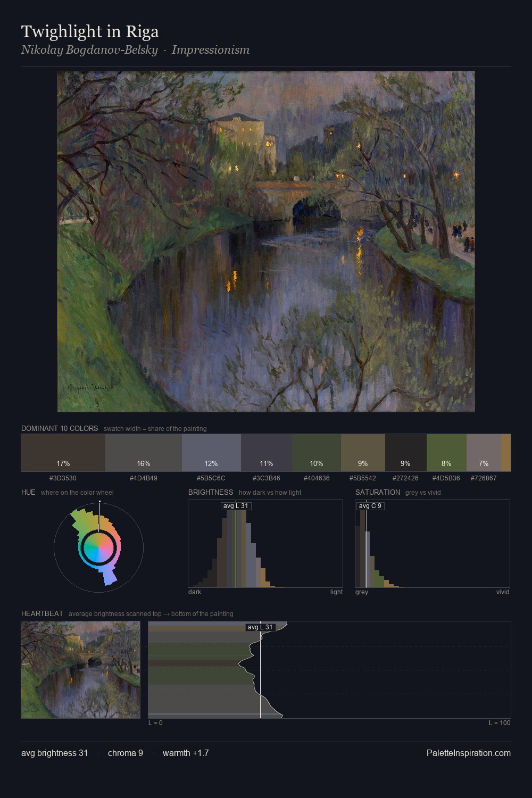This screenshot has height=798, width=532.
Task: Choose the #4D5B36 8% green swatch
Action: (446, 453)
